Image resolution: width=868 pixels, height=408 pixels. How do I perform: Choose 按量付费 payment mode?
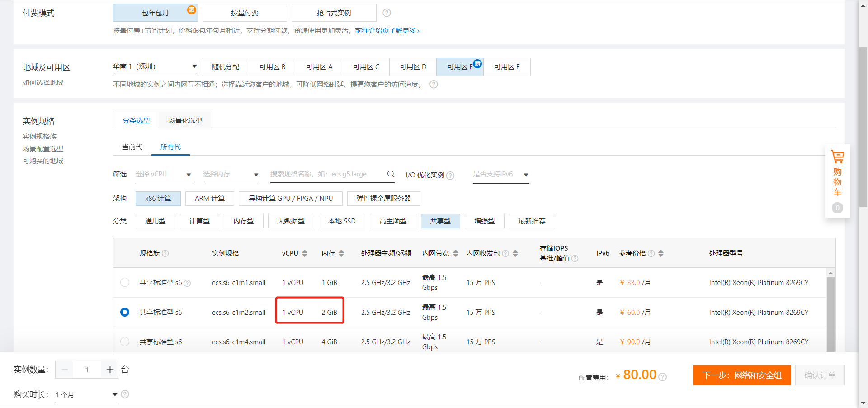click(245, 13)
